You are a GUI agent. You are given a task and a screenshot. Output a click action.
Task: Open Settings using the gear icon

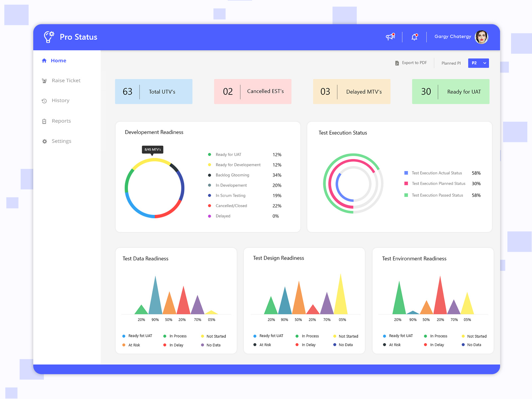click(x=44, y=141)
